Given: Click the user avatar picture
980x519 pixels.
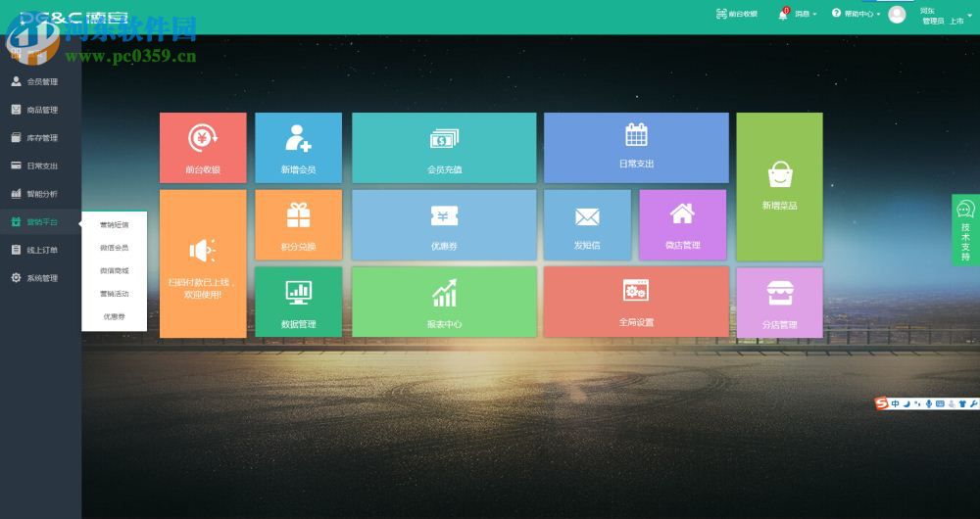Looking at the screenshot, I should [897, 15].
